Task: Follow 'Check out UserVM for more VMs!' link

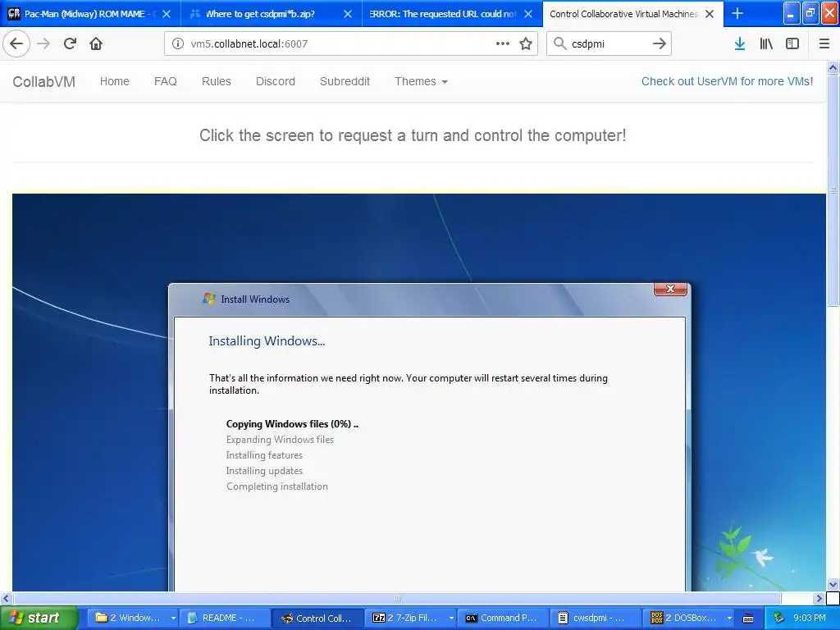Action: 727,81
